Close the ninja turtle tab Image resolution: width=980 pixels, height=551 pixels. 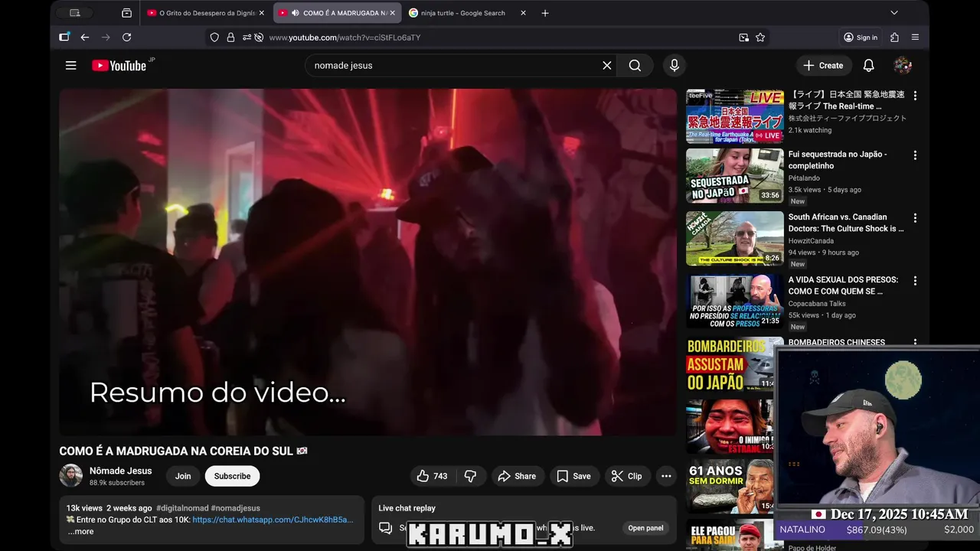(x=523, y=13)
